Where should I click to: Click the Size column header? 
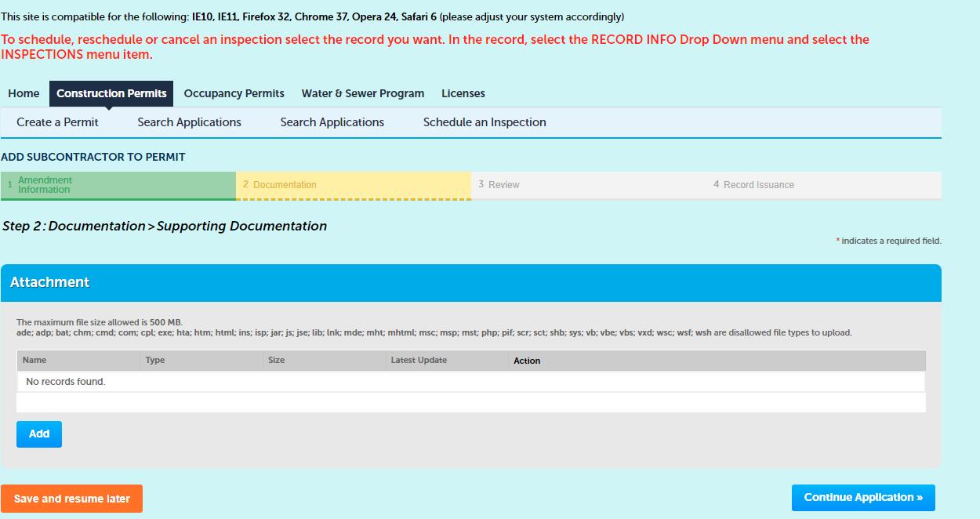coord(276,361)
